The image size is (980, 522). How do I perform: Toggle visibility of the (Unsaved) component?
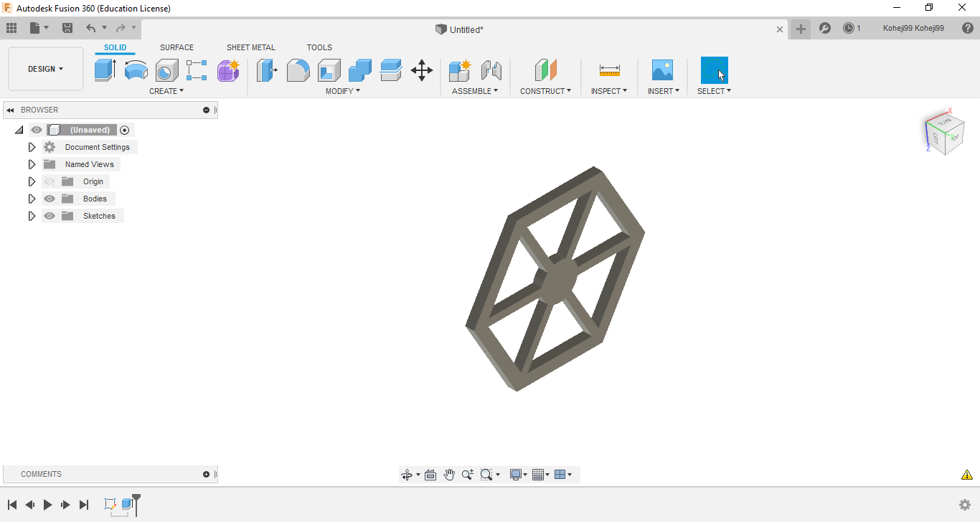[37, 130]
